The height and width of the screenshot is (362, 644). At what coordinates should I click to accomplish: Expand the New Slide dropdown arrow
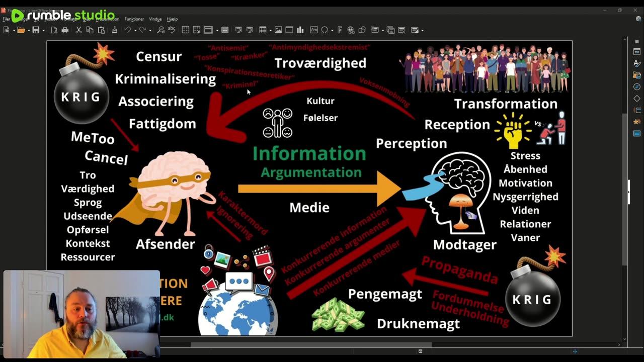click(383, 31)
